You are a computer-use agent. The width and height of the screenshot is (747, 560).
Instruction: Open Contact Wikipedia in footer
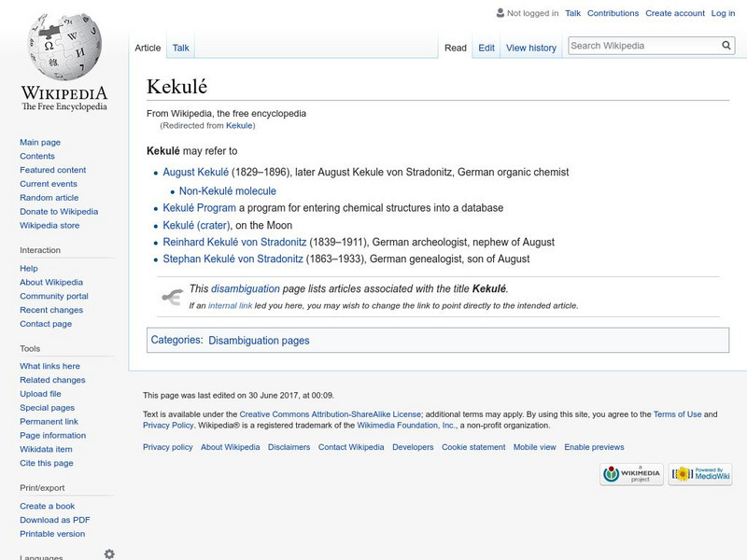click(351, 447)
